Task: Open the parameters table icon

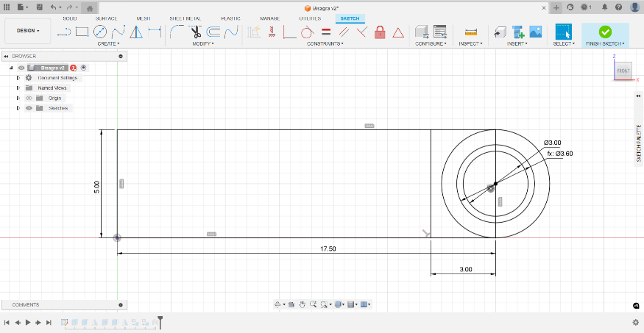Action: (440, 32)
